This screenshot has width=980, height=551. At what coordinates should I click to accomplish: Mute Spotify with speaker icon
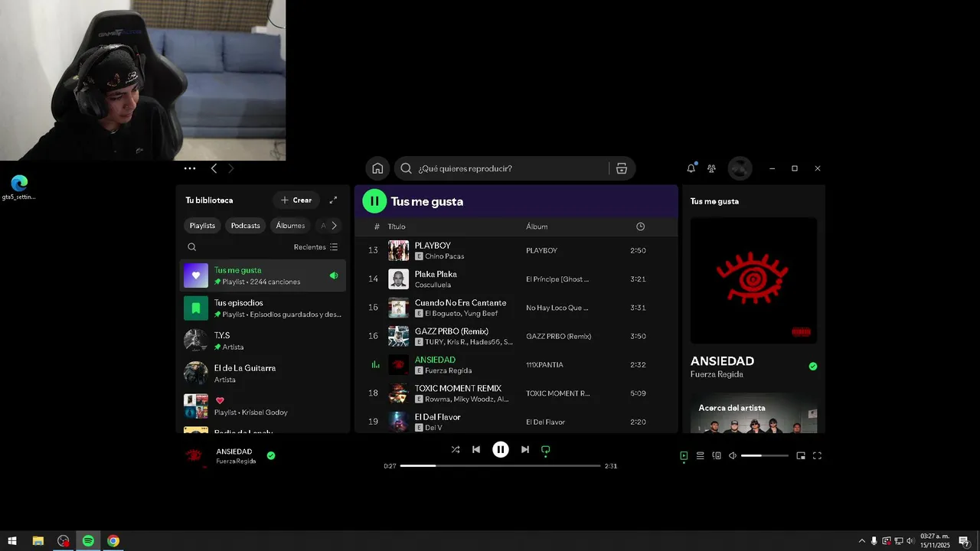pos(733,455)
